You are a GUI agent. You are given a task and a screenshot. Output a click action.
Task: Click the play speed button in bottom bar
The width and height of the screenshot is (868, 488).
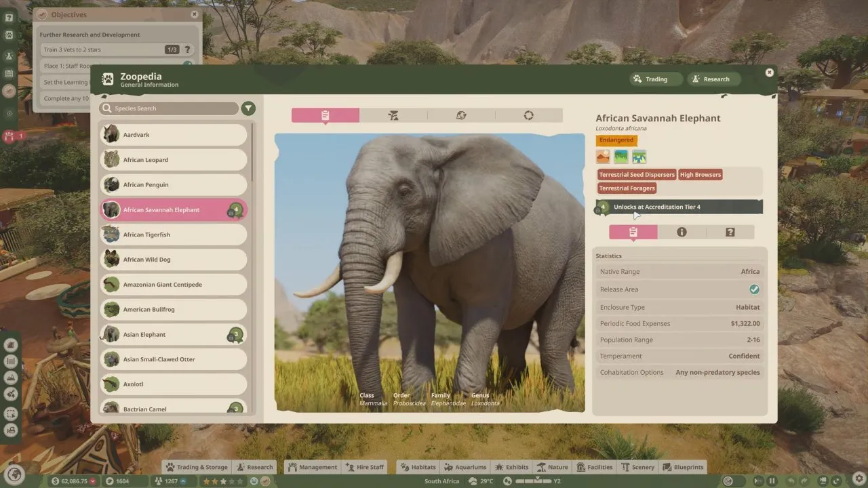click(x=758, y=481)
